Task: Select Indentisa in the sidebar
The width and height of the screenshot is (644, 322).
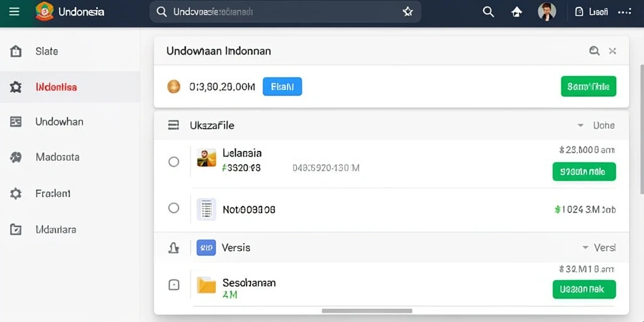Action: tap(70, 87)
